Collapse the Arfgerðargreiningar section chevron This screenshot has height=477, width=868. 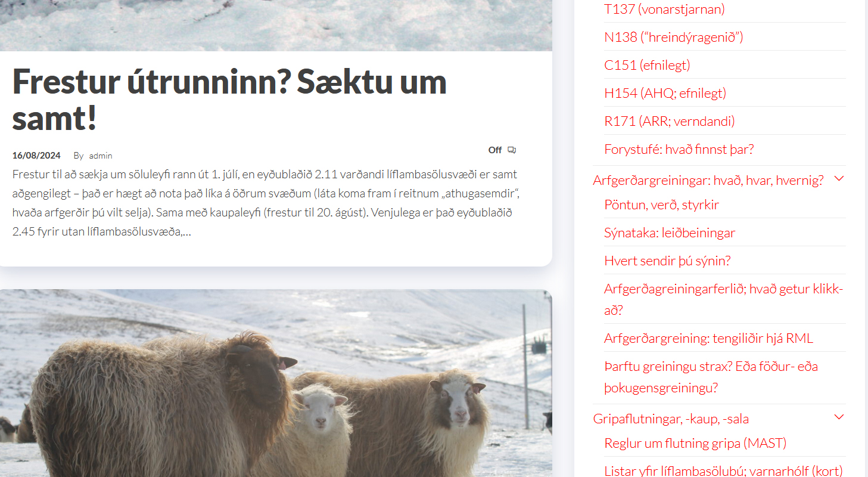pos(839,178)
